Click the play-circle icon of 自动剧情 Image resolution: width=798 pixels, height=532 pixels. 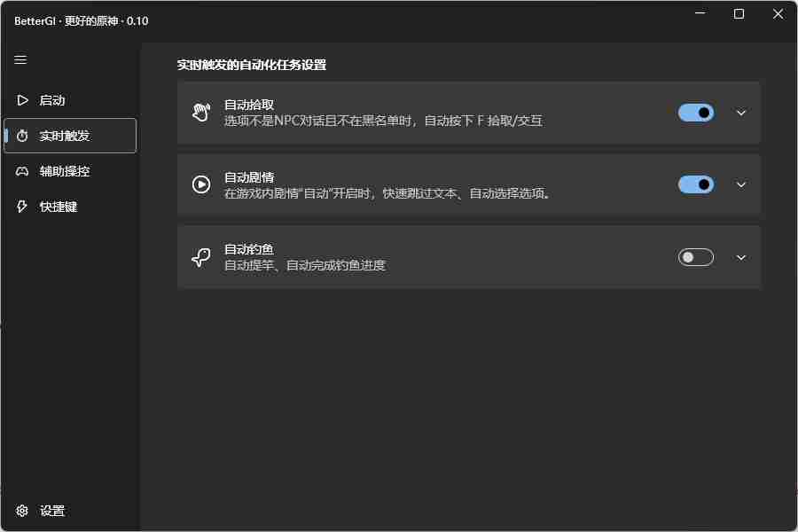coord(201,184)
